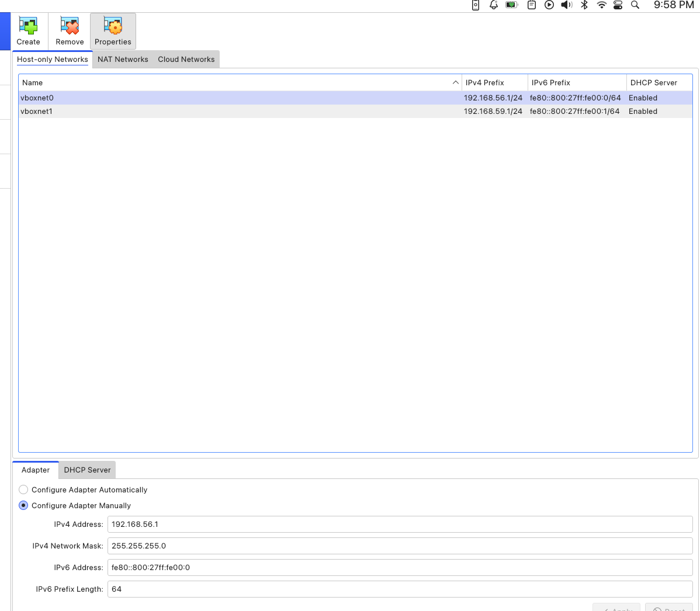Click the IPv4 Network Mask field
Image resolution: width=700 pixels, height=611 pixels.
click(400, 546)
